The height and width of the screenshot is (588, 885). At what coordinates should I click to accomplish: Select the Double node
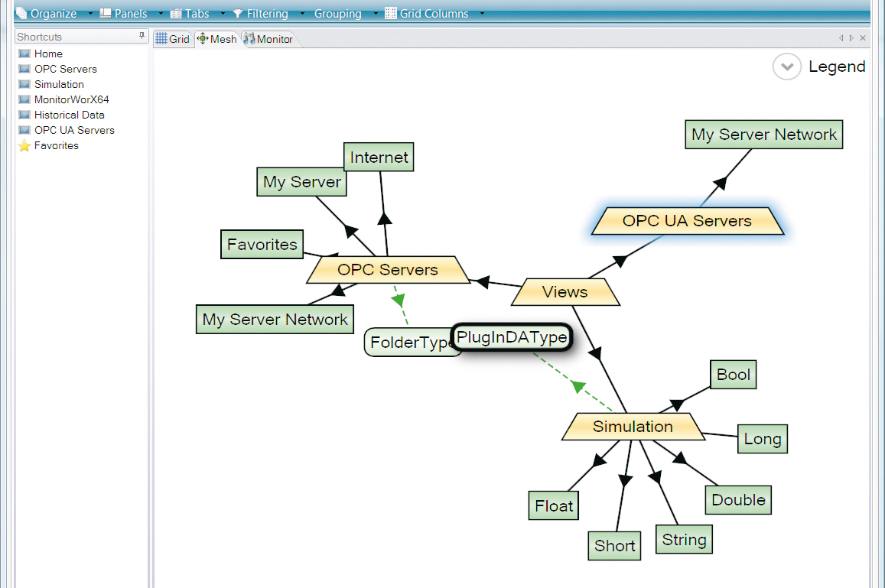[x=738, y=500]
